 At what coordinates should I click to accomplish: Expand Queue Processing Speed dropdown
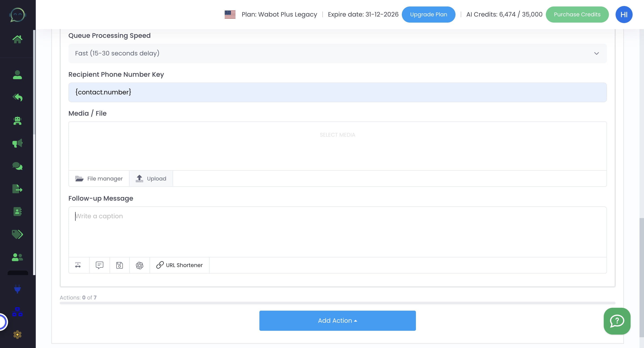[337, 53]
